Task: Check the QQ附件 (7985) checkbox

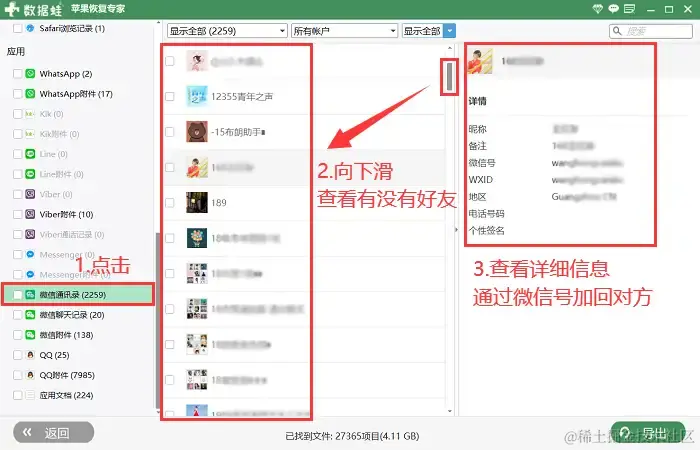Action: click(x=17, y=375)
